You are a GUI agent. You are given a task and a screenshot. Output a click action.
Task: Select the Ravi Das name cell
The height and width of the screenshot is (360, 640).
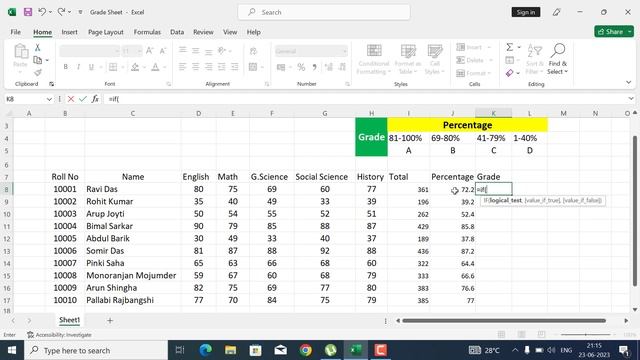pos(133,189)
